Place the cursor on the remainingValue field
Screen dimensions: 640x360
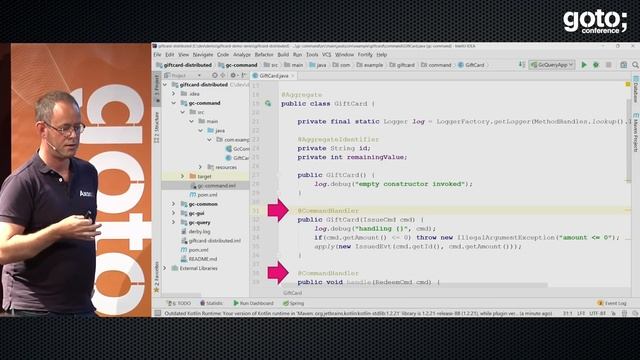(x=376, y=157)
